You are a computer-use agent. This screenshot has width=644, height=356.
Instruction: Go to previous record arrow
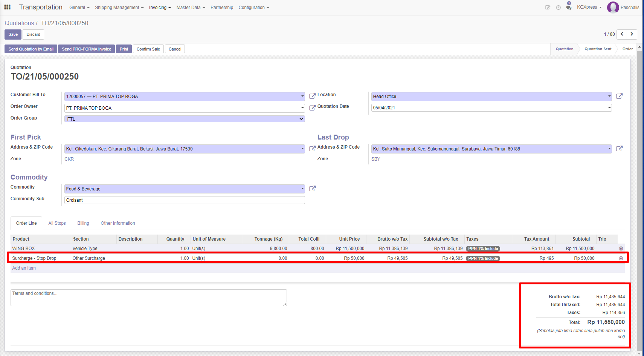point(622,34)
